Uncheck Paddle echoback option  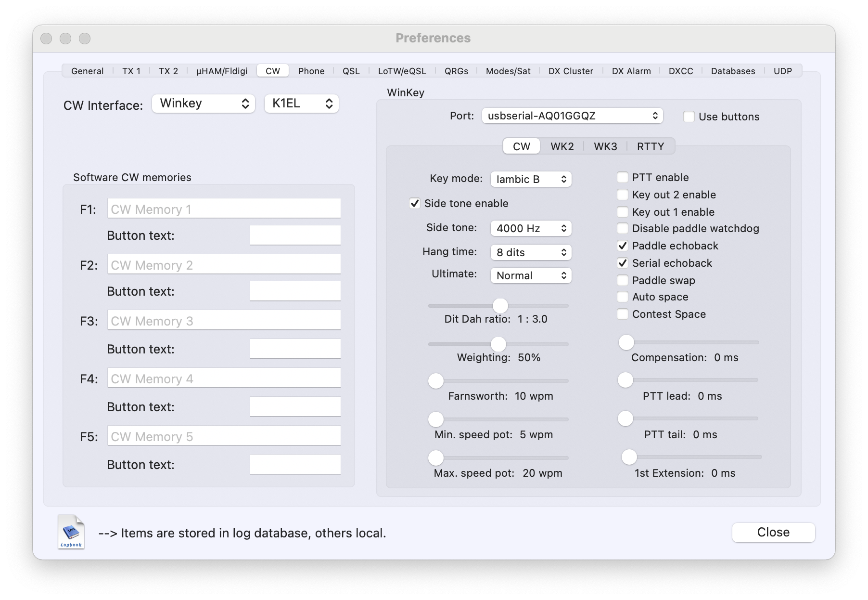(623, 246)
